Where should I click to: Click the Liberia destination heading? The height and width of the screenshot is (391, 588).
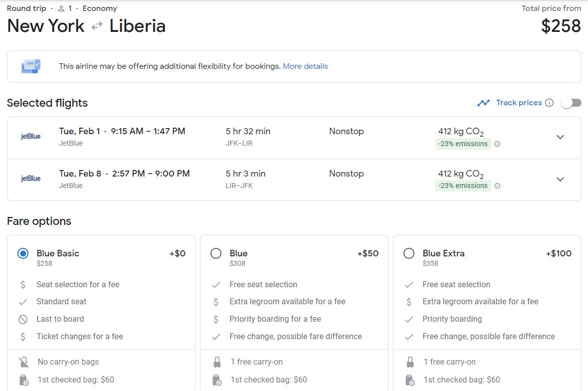pos(137,26)
